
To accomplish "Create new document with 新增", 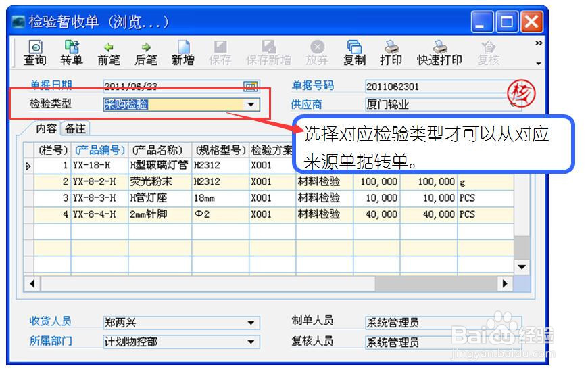I will [x=183, y=53].
